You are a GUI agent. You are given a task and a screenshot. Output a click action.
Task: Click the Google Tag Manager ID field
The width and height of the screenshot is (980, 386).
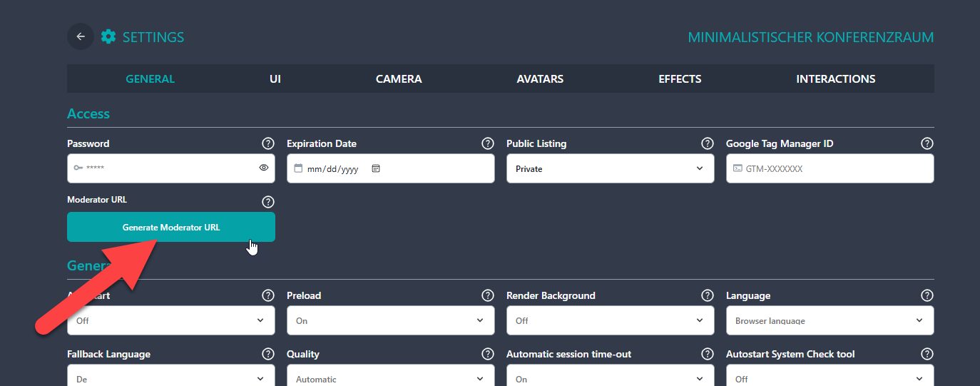(830, 168)
